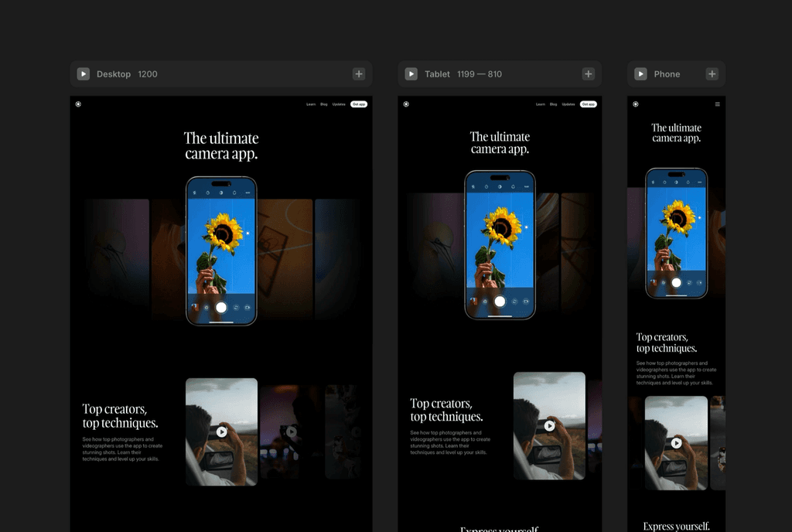Click the Get app button in Tablet layout
The image size is (792, 532).
pos(589,104)
